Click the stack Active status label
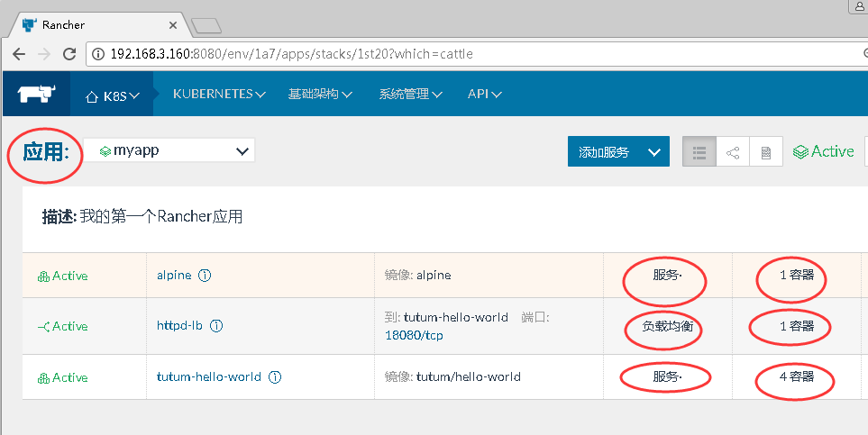Viewport: 868px width, 435px height. point(824,151)
